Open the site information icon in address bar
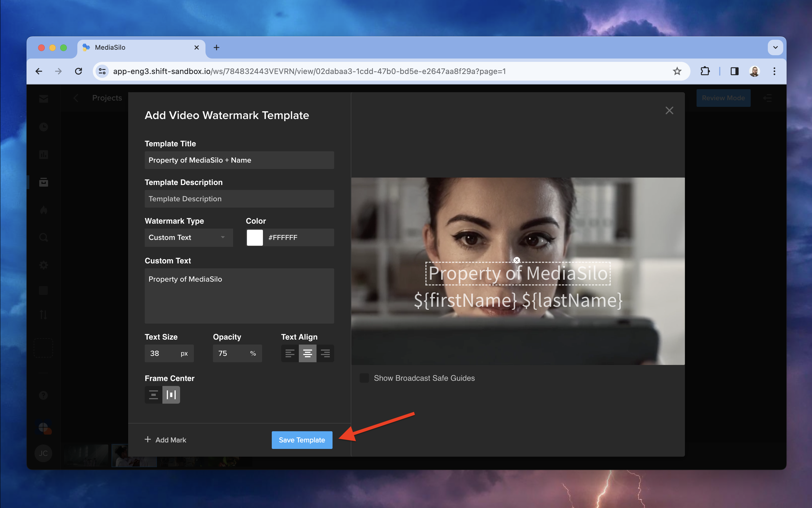Viewport: 812px width, 508px height. pyautogui.click(x=102, y=71)
